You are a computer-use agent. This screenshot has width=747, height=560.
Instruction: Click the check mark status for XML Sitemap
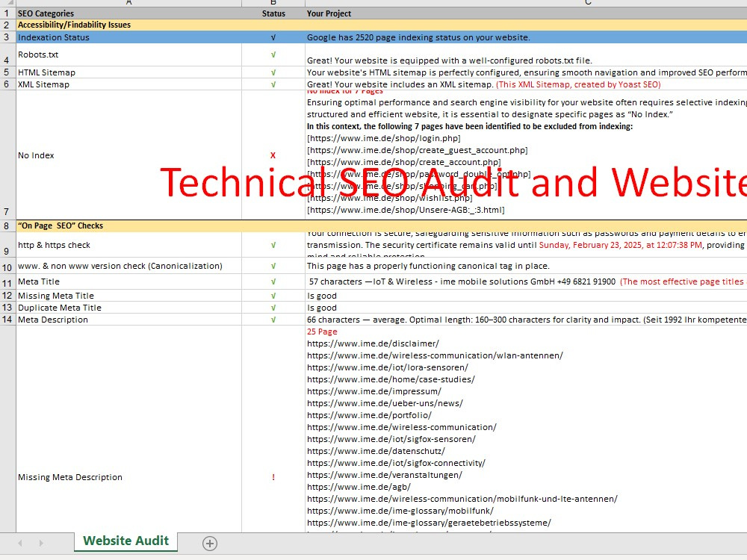coord(273,84)
